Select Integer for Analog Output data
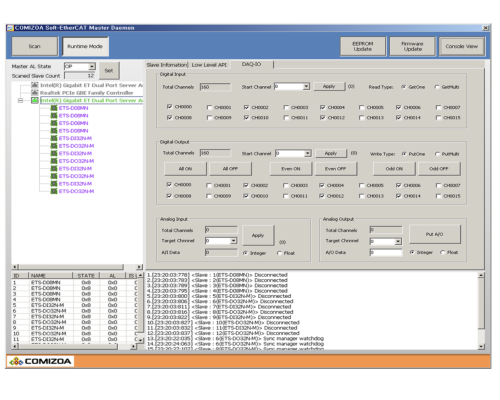500x400 pixels. point(412,252)
